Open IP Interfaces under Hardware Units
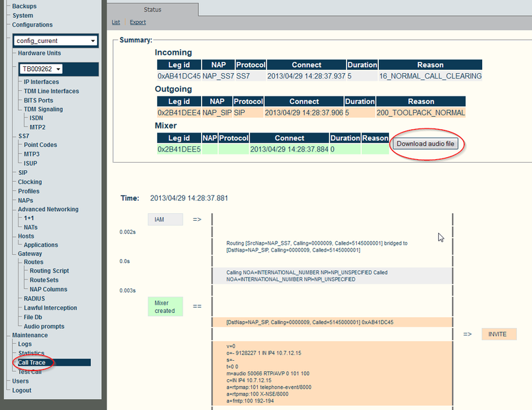532x410 pixels. tap(41, 82)
